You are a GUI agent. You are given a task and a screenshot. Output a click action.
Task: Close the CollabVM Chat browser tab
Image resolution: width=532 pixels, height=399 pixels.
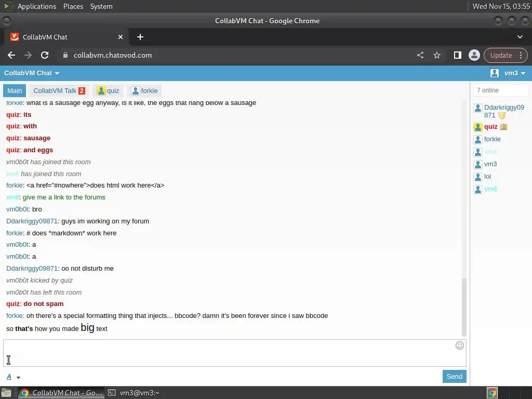click(x=121, y=37)
